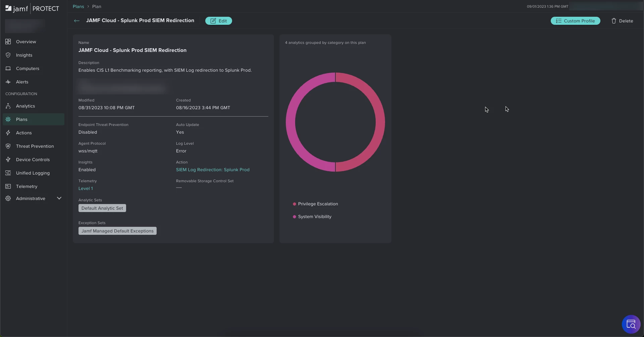This screenshot has width=644, height=337.
Task: Expand the Administrative section chevron
Action: (x=59, y=198)
